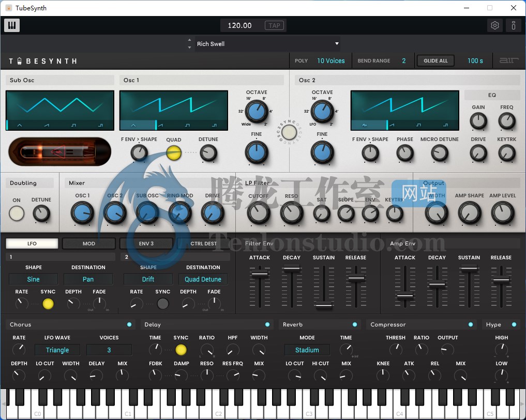Switch to the MOD tab

point(89,243)
